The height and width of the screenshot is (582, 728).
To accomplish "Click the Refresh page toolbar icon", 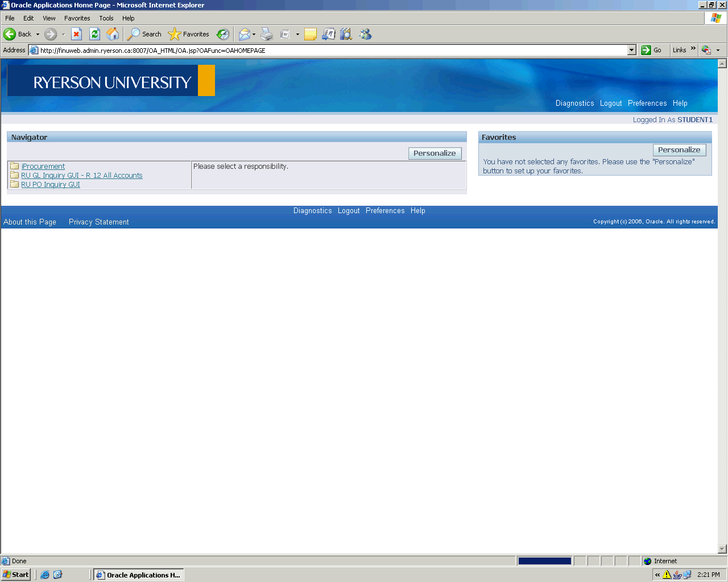I will click(95, 34).
